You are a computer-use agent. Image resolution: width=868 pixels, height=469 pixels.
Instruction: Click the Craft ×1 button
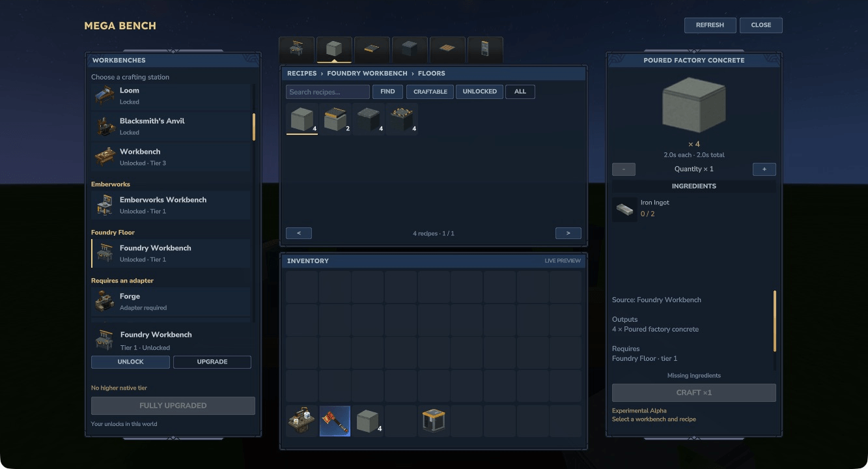[x=694, y=393]
